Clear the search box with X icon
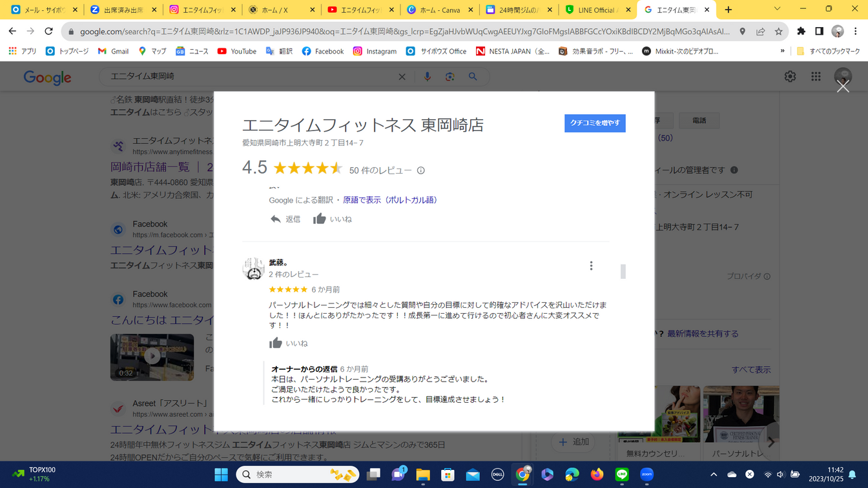The image size is (868, 488). [402, 77]
